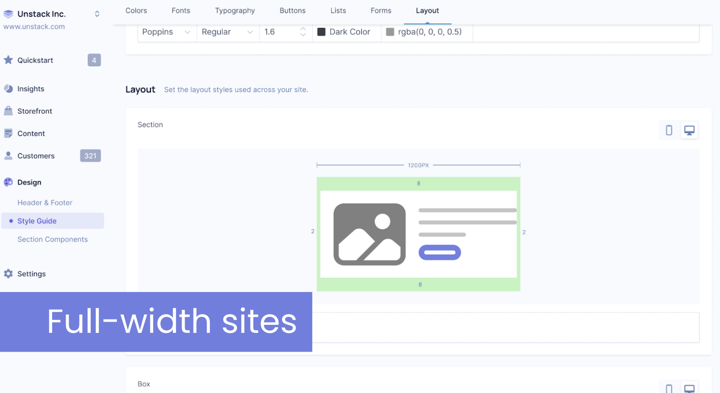Click the right padding value 2

[524, 232]
